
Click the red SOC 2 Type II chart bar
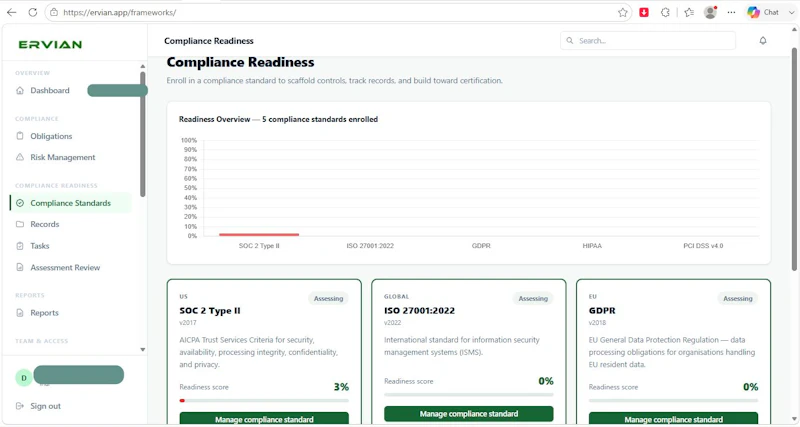[259, 235]
